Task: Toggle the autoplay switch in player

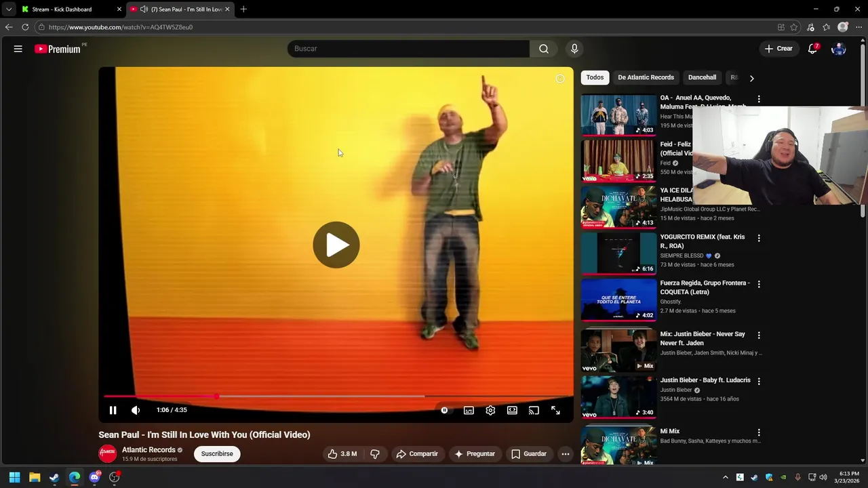Action: point(444,410)
